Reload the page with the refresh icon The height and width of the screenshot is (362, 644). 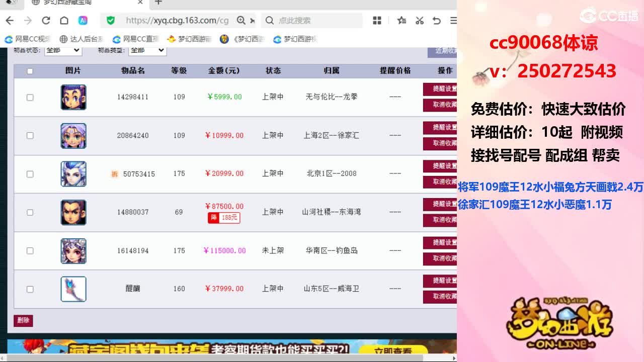pyautogui.click(x=46, y=21)
